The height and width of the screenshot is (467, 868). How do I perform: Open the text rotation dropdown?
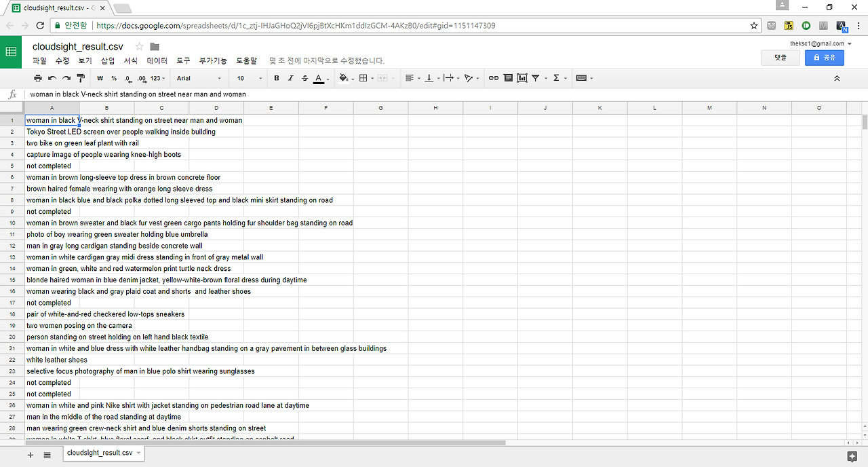471,79
